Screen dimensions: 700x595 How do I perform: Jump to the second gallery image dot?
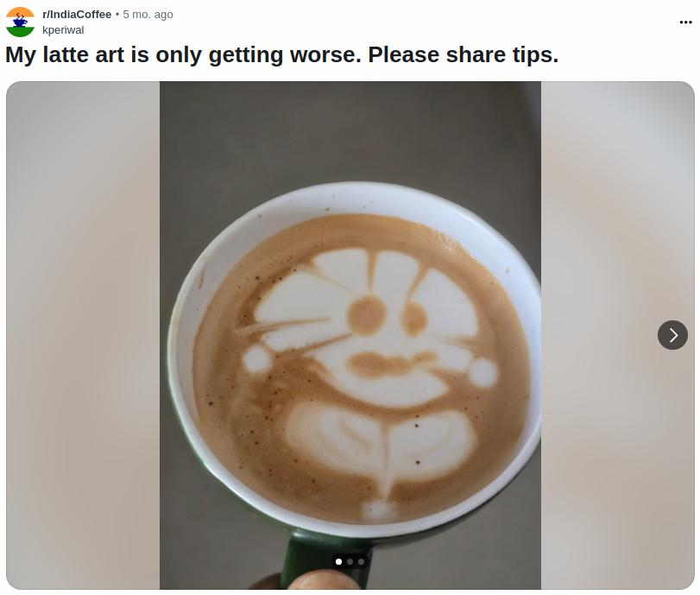tap(350, 561)
